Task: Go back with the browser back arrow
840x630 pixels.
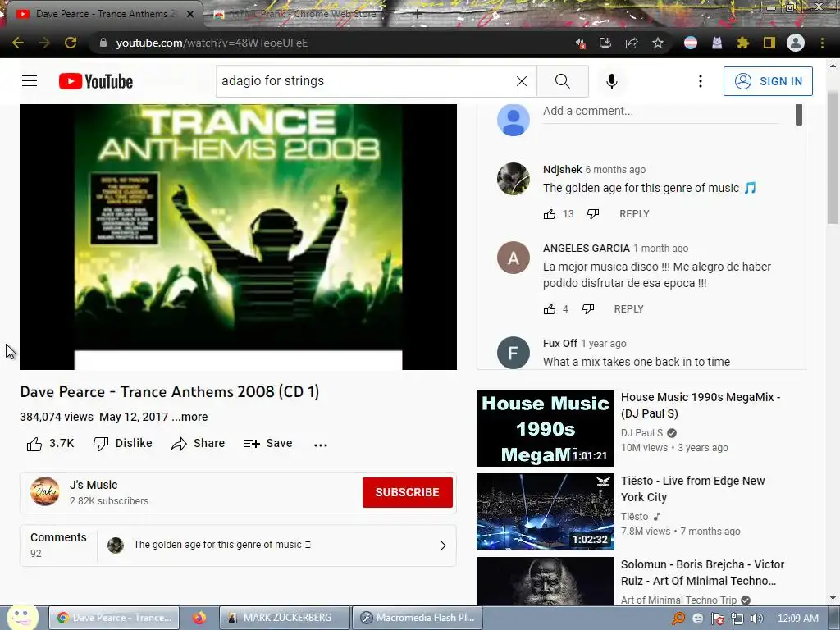Action: (x=18, y=43)
